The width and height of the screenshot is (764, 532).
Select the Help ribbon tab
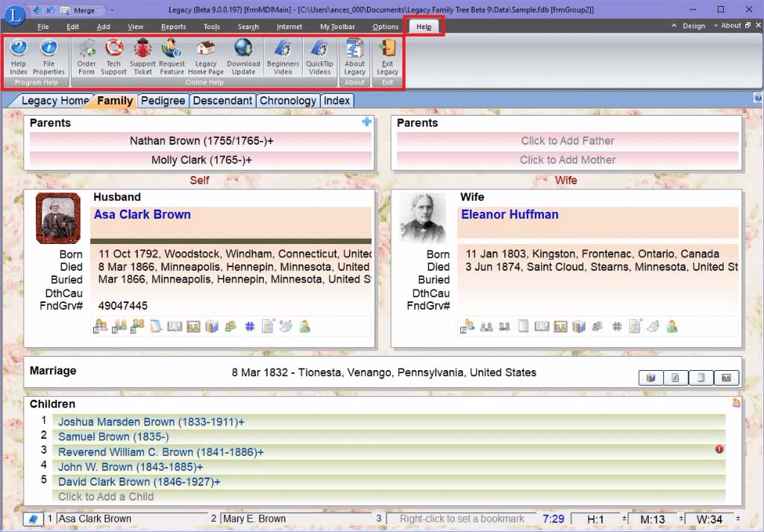pyautogui.click(x=424, y=27)
